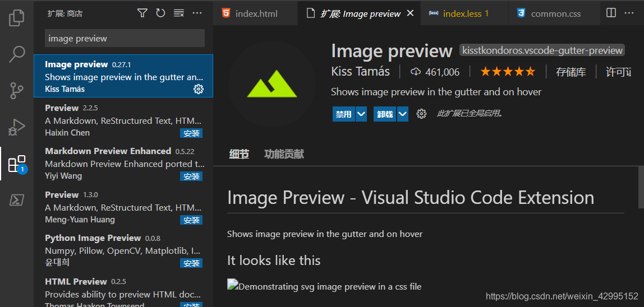
Task: Click the split editor icon
Action: click(x=611, y=13)
